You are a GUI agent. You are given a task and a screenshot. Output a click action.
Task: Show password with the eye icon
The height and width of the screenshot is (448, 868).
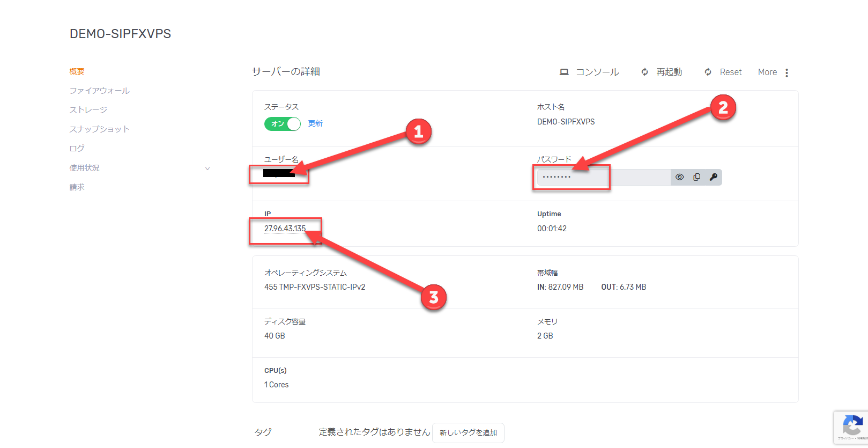click(x=679, y=177)
